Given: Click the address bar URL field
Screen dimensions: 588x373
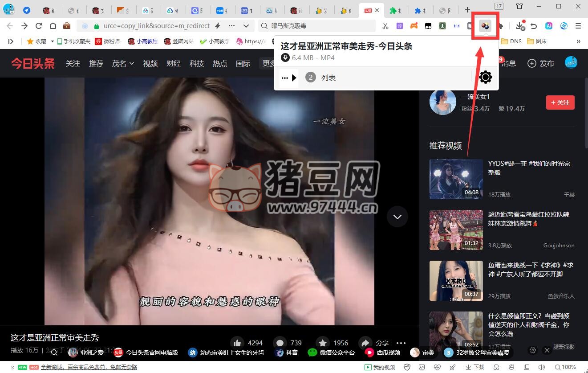Looking at the screenshot, I should [156, 26].
